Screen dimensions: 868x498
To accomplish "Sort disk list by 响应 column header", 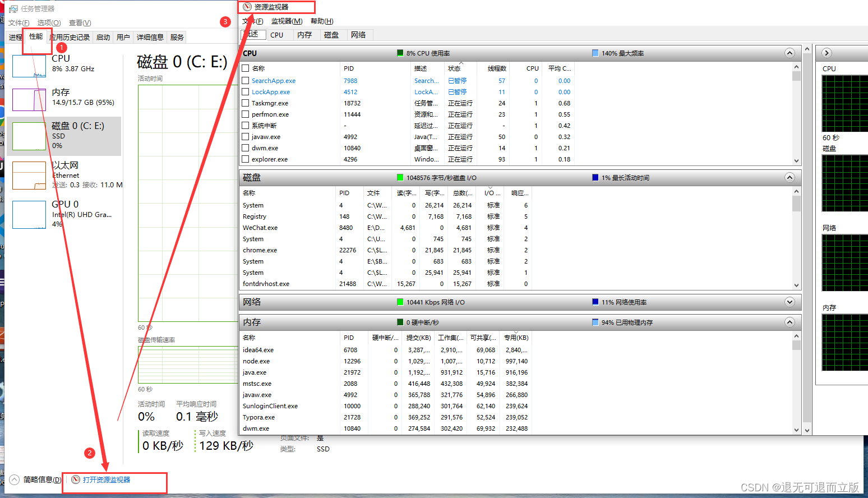I will tap(518, 193).
